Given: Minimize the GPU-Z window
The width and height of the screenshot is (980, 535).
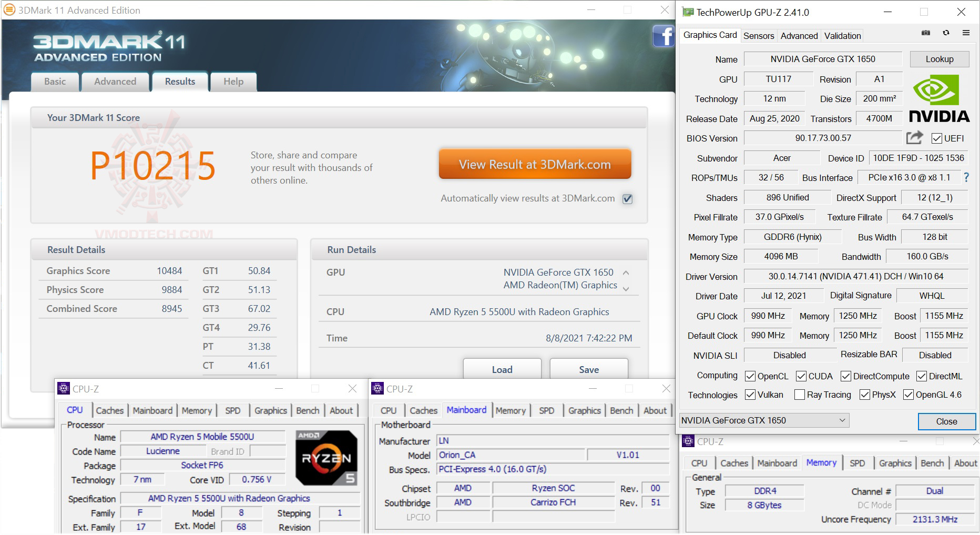Looking at the screenshot, I should (x=888, y=12).
